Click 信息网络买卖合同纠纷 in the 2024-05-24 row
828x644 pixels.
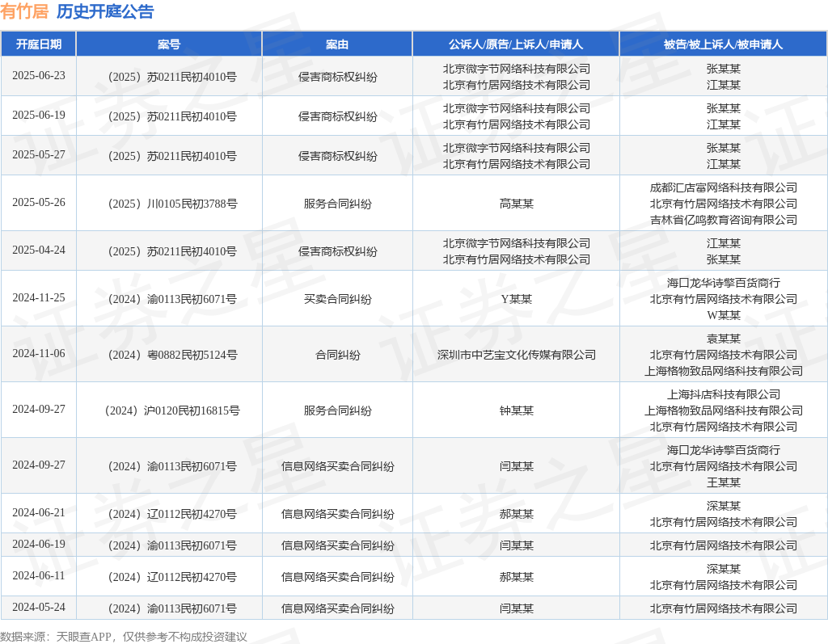[337, 608]
